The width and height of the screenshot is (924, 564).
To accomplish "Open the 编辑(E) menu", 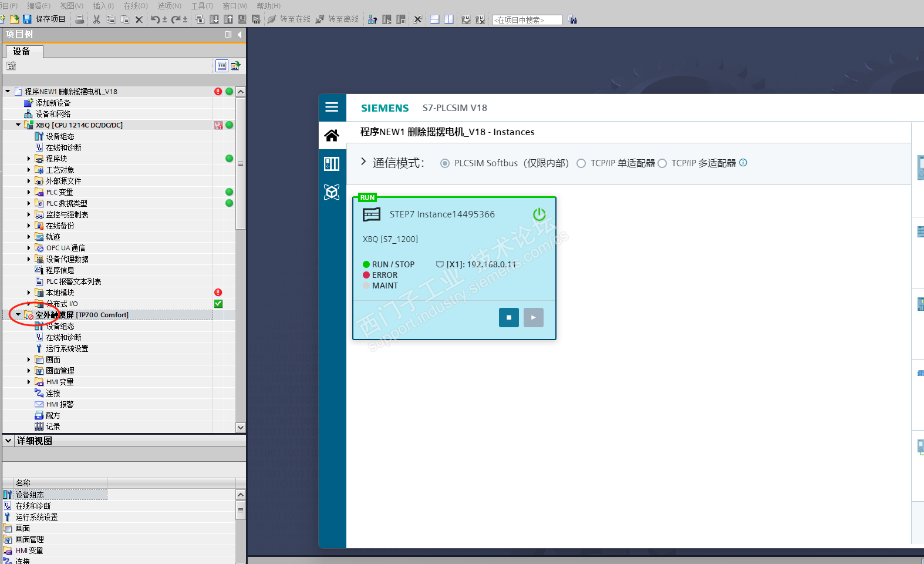I will point(39,6).
